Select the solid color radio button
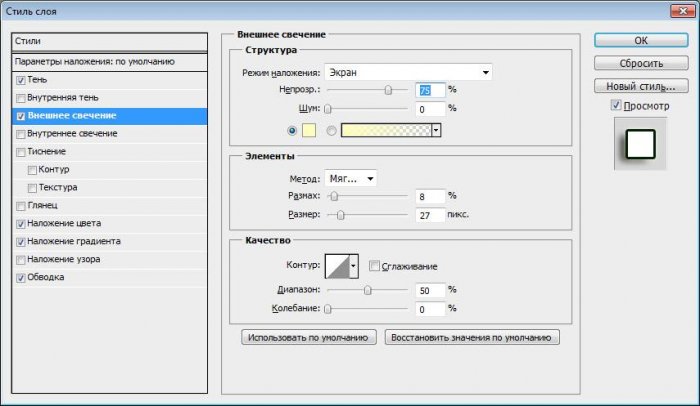The width and height of the screenshot is (700, 406). (x=292, y=130)
